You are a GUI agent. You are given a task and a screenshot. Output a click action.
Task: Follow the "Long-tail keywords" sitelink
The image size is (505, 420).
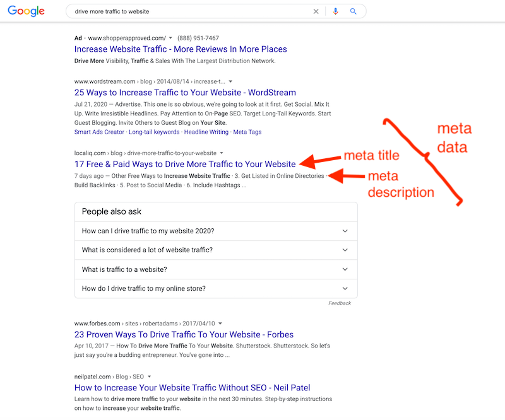(x=154, y=132)
